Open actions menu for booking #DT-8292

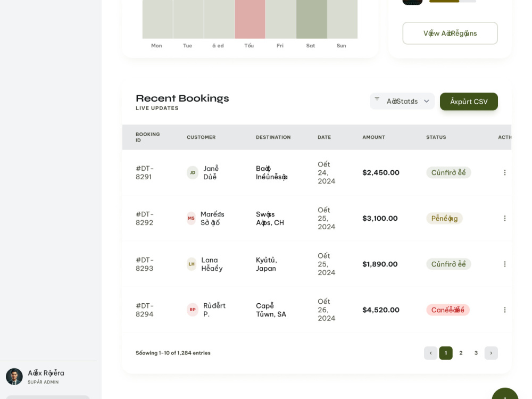(x=504, y=218)
